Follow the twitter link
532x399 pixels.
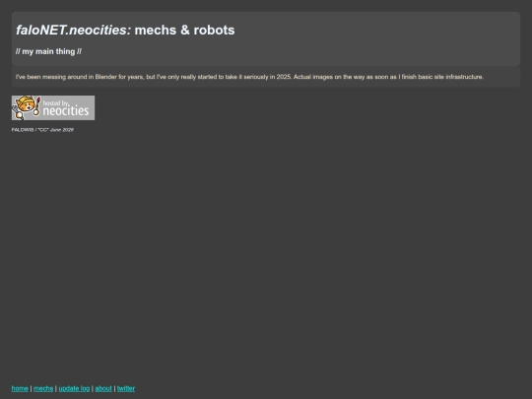pos(126,388)
